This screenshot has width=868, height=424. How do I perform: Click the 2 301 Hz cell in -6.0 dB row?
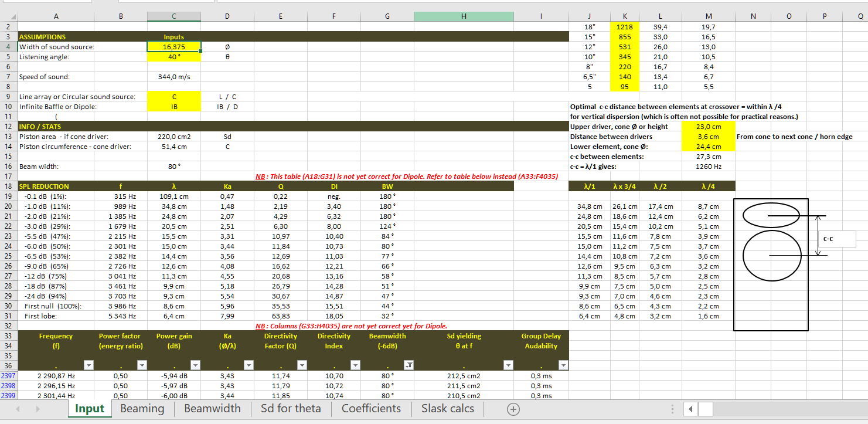click(x=121, y=246)
